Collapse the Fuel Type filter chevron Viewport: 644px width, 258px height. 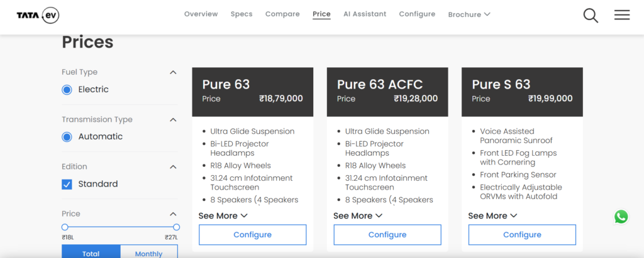[174, 72]
